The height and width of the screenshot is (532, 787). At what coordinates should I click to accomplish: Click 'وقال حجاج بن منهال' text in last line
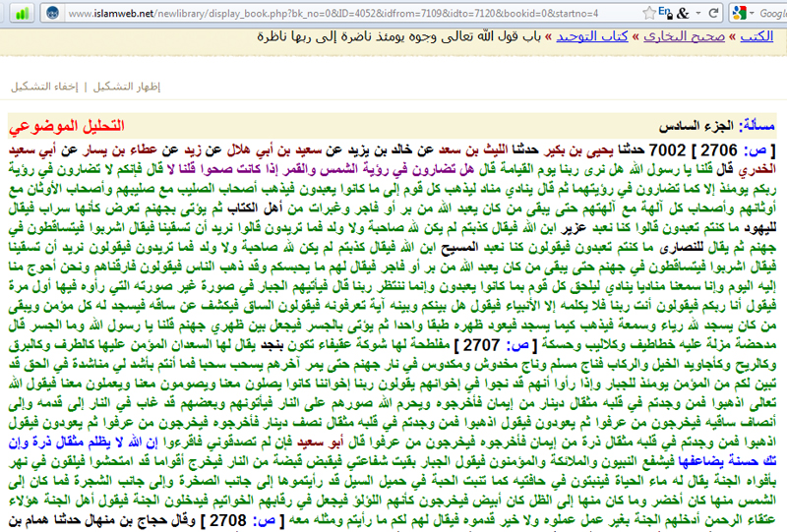coord(142,520)
